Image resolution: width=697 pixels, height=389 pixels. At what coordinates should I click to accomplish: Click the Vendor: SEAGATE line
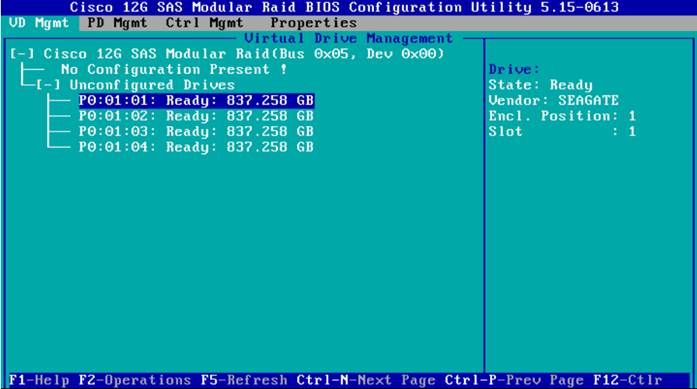point(553,100)
